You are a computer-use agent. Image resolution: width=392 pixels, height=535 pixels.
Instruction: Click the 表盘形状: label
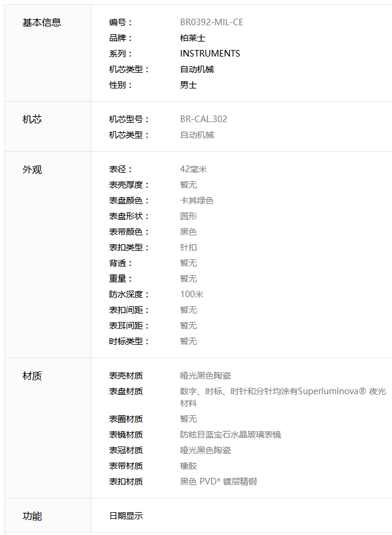[129, 216]
